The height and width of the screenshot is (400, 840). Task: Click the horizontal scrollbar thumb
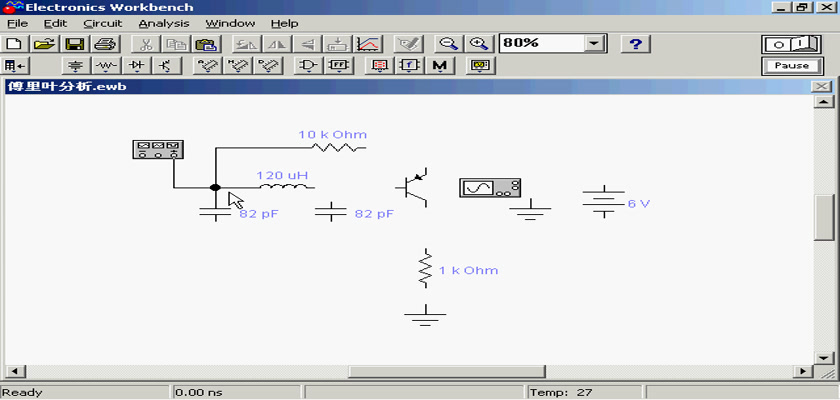[x=447, y=371]
